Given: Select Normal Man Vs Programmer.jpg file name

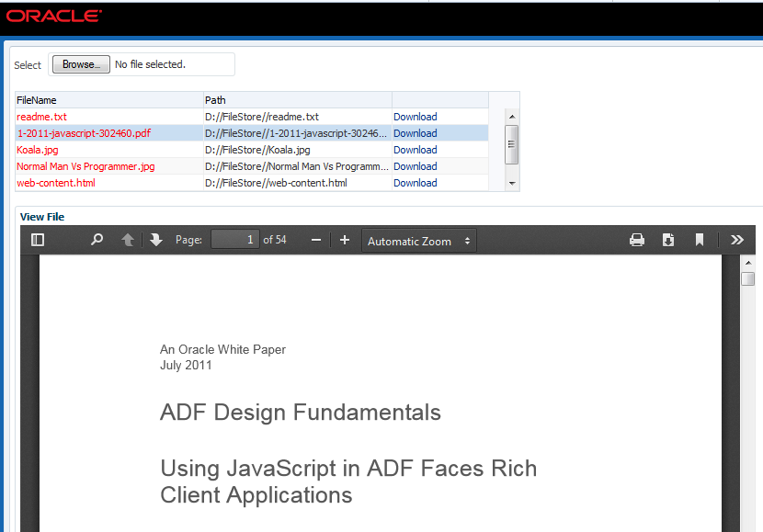Looking at the screenshot, I should coord(85,166).
